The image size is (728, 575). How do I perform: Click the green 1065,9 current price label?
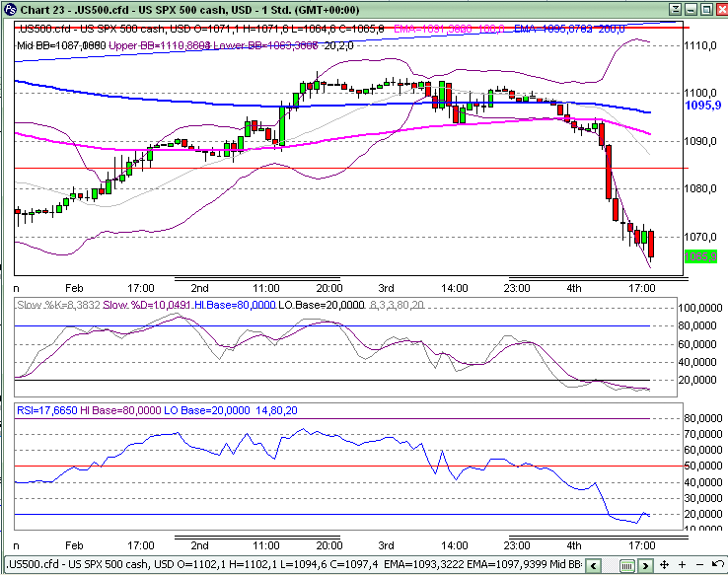pyautogui.click(x=700, y=256)
